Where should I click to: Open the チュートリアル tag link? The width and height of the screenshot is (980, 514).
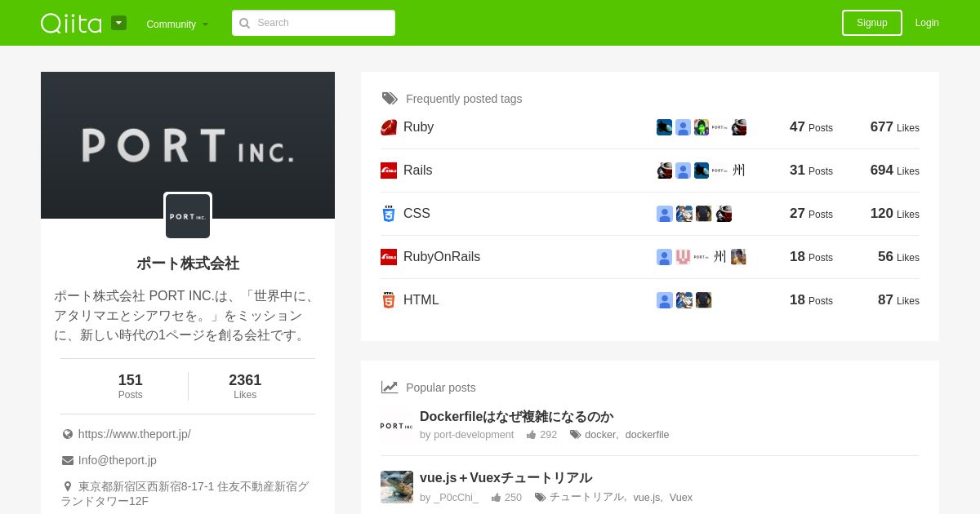coord(586,497)
